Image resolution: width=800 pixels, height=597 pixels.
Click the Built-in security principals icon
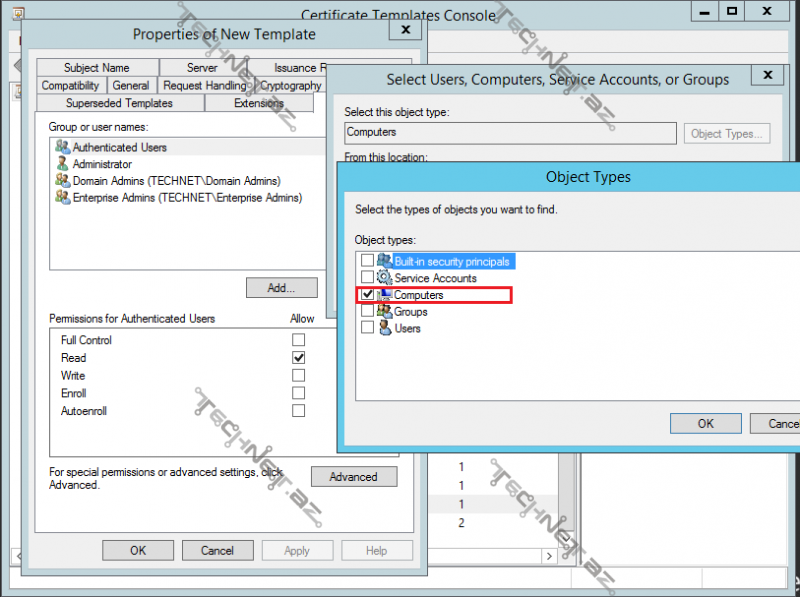pos(385,261)
